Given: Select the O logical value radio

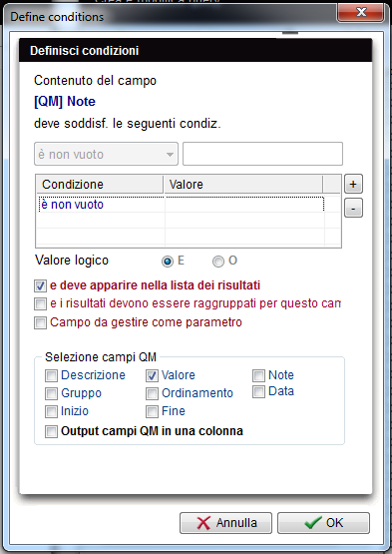Looking at the screenshot, I should click(x=218, y=262).
